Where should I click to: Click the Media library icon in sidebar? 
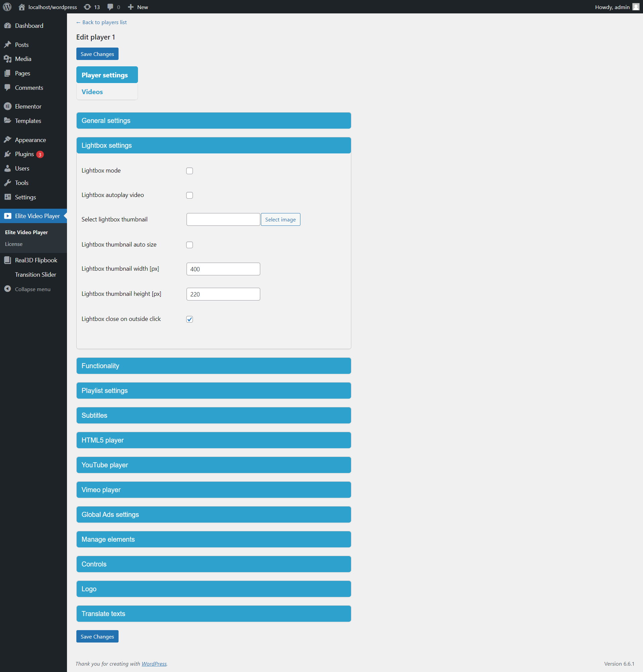click(x=8, y=59)
